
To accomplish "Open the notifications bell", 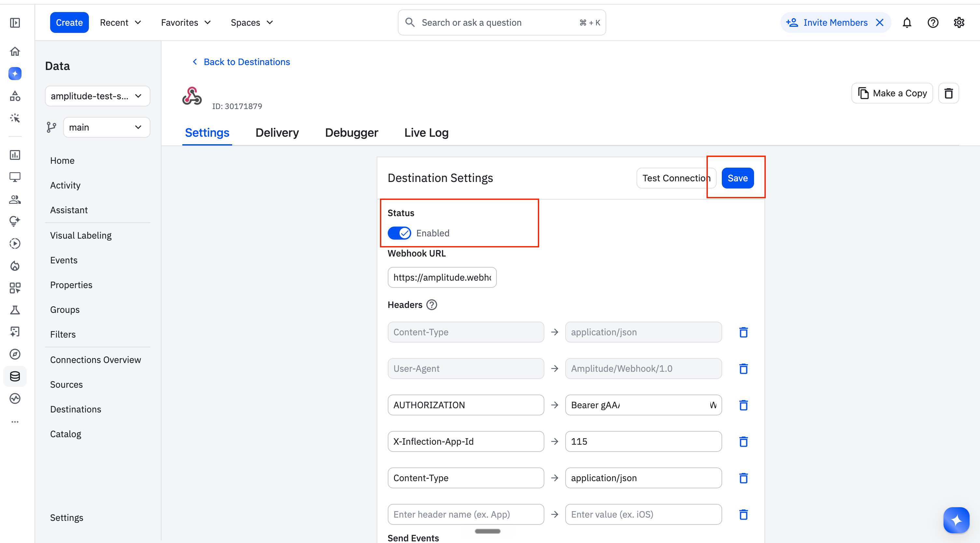I will pos(907,23).
